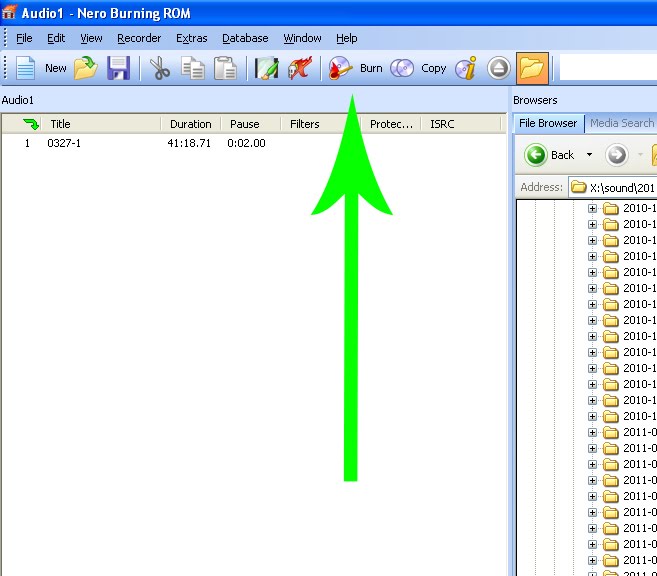The height and width of the screenshot is (576, 657).
Task: Paste using the clipboard icon
Action: click(x=225, y=68)
